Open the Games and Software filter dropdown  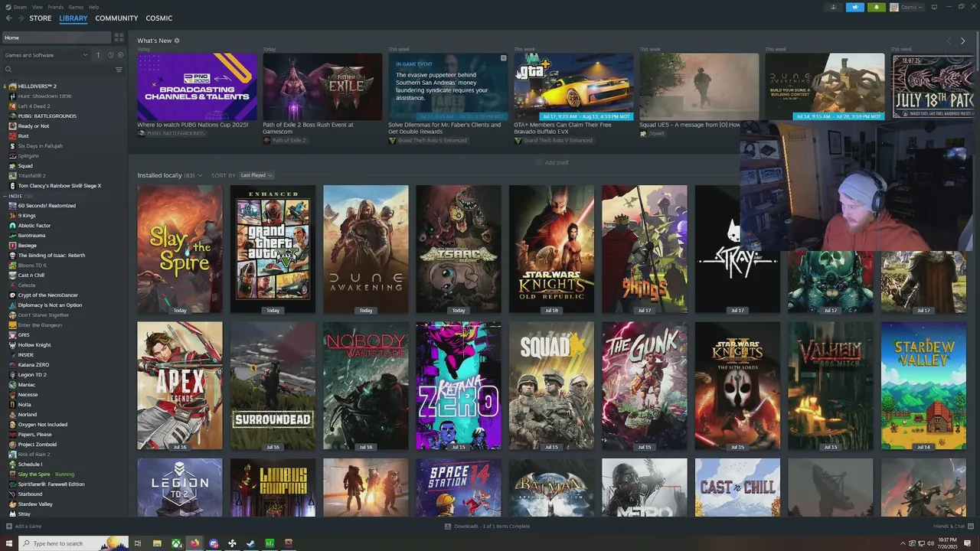[x=46, y=55]
